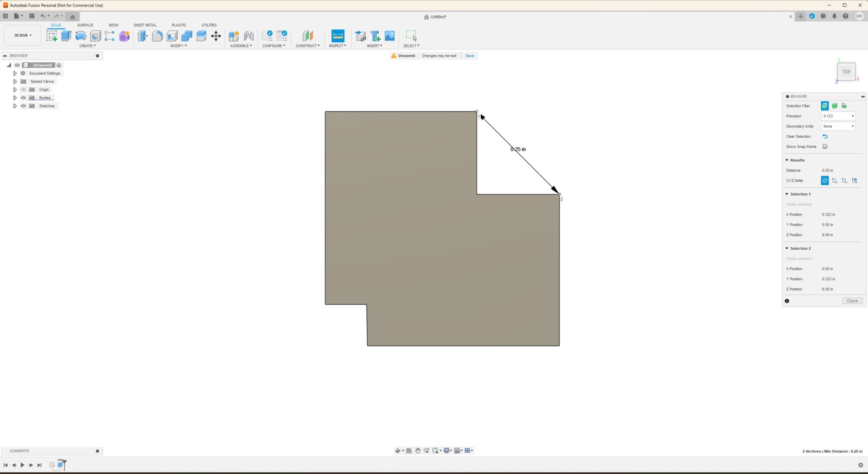Image resolution: width=868 pixels, height=474 pixels.
Task: Click the Insert McMaster-Carr component icon
Action: (x=375, y=36)
